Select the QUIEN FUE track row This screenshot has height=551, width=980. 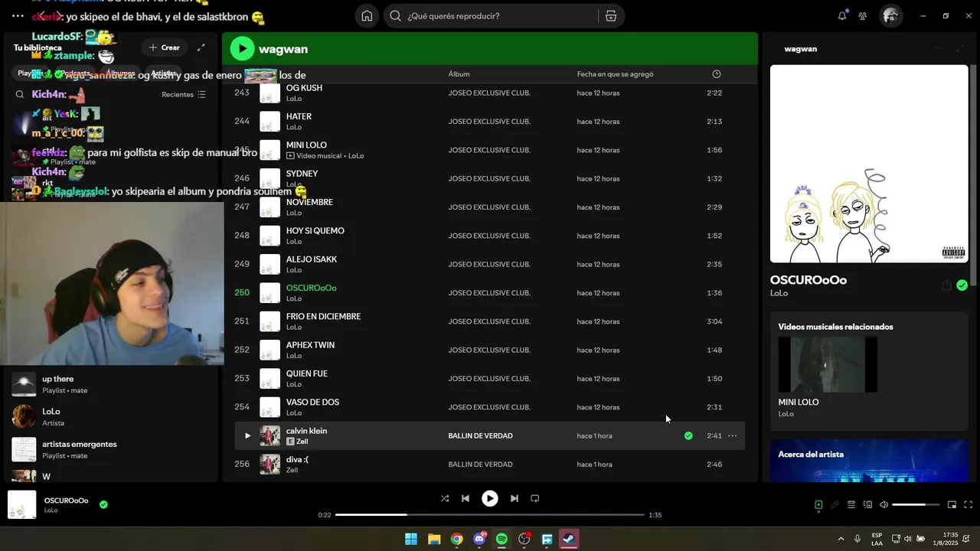click(489, 378)
